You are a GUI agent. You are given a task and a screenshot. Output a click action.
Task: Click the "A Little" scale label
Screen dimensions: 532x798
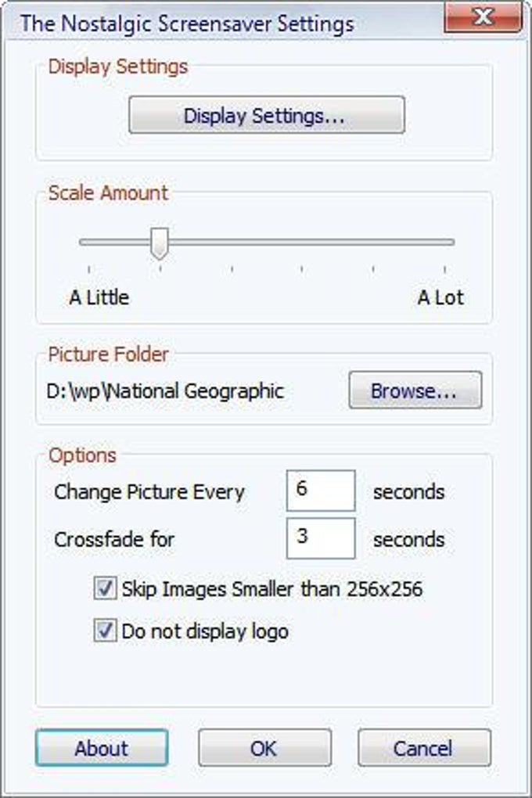click(x=99, y=297)
